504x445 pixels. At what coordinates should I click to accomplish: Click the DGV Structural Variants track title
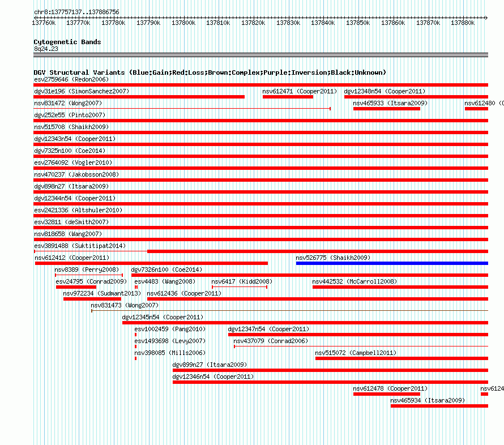point(210,72)
